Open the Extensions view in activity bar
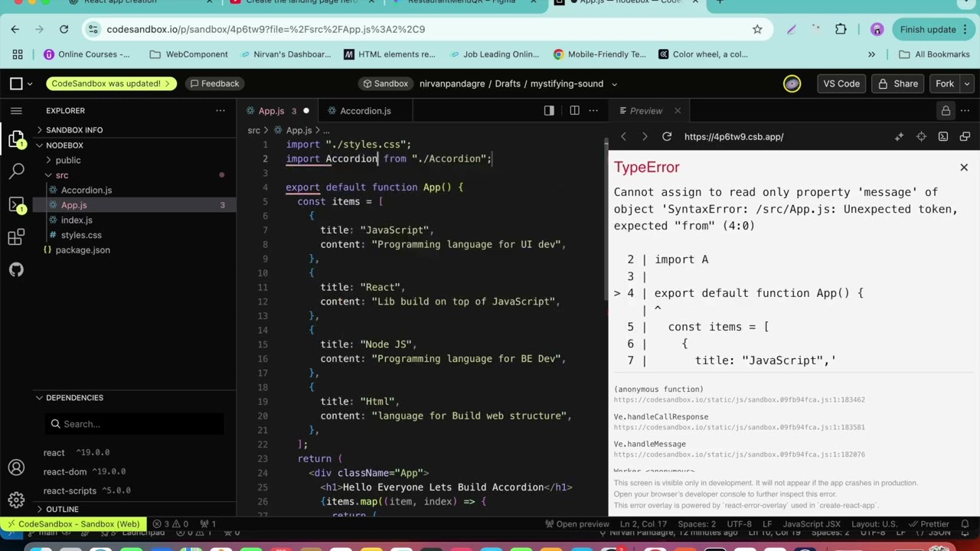Viewport: 980px width, 551px height. tap(16, 237)
